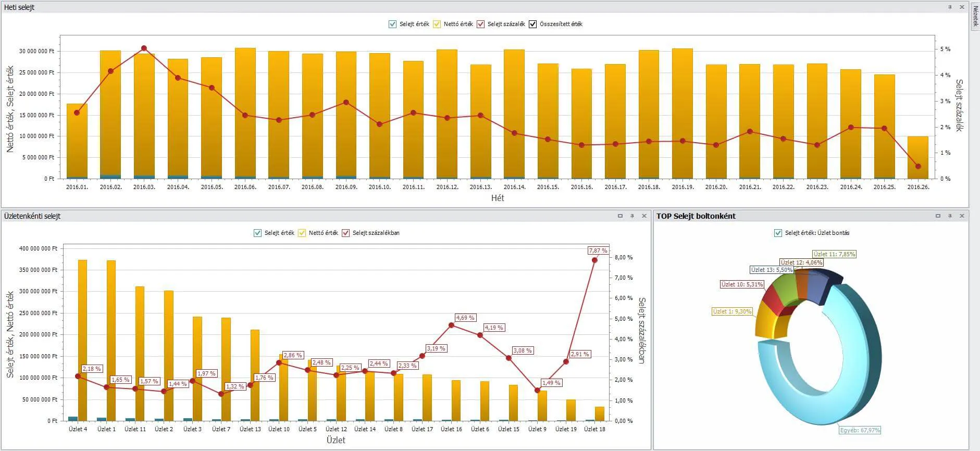The width and height of the screenshot is (980, 451).
Task: Toggle Összesített érték legend checkbox
Action: point(532,24)
